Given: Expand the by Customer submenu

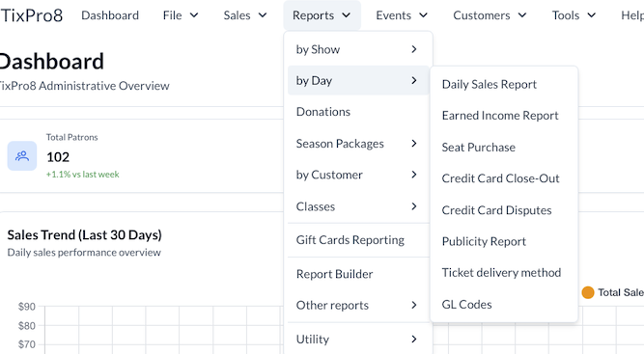Looking at the screenshot, I should (358, 175).
